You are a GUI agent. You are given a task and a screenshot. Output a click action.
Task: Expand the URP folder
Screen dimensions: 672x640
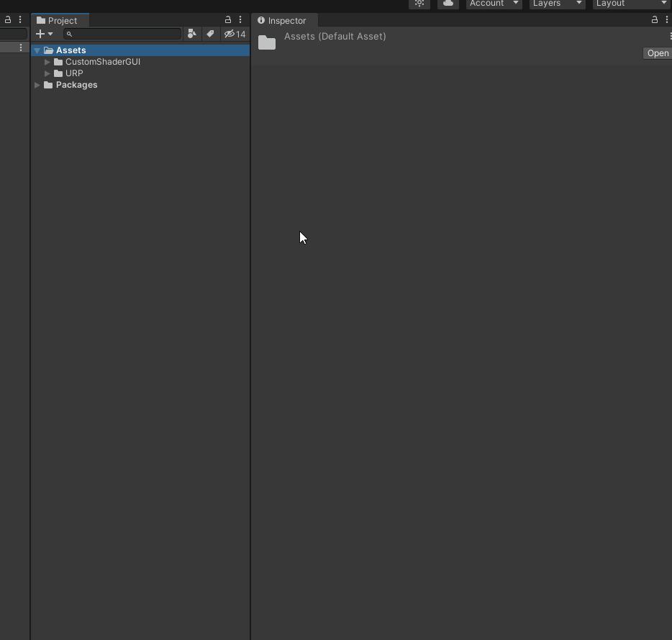tap(47, 73)
